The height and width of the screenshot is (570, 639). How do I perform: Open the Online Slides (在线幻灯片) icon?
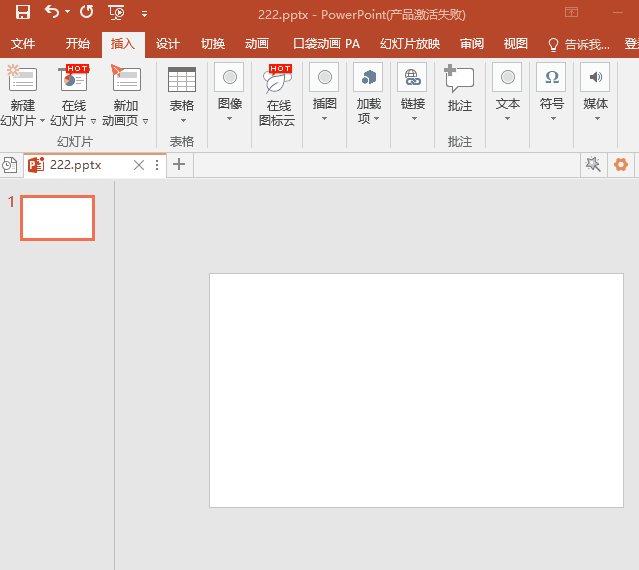point(74,80)
